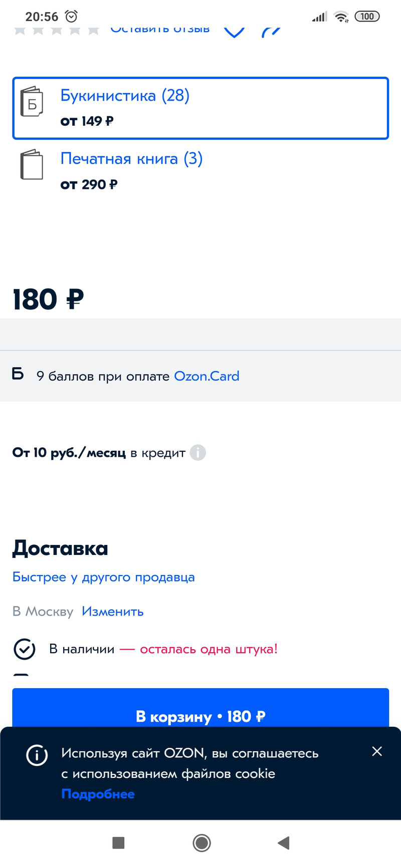Tap the Оставить отзыв link
Screen dimensions: 401x868
coord(160,30)
